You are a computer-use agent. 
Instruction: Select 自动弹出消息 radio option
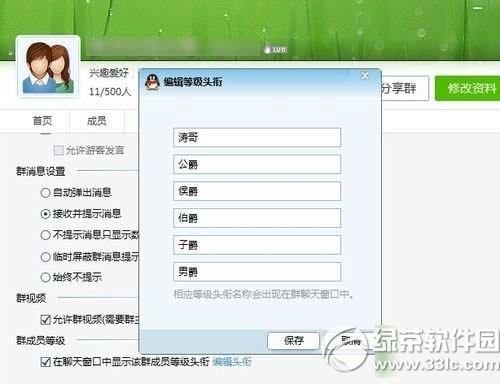[x=45, y=193]
